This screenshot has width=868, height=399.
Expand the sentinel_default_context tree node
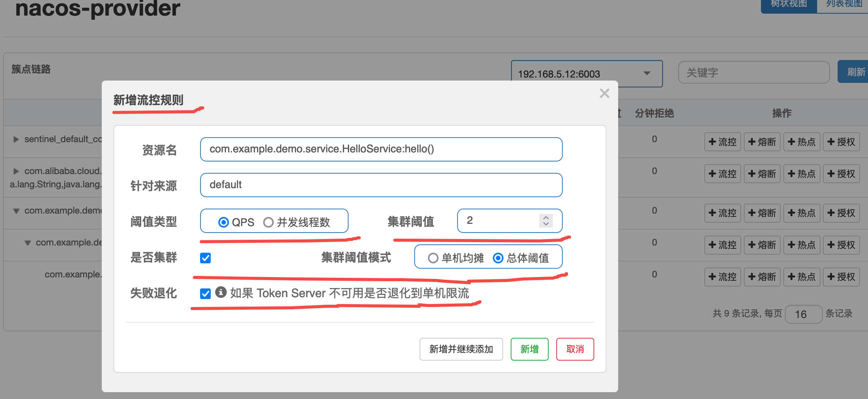click(16, 139)
